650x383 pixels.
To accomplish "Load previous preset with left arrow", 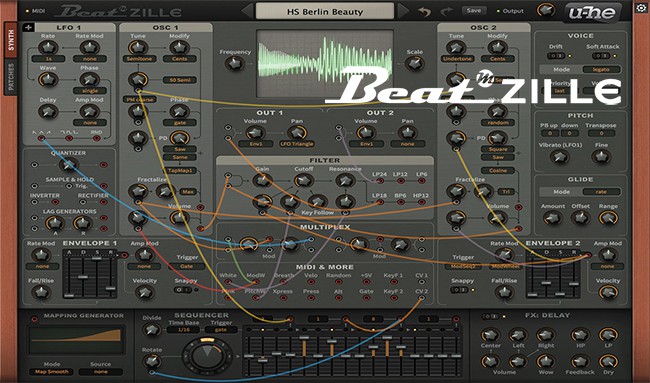I will 247,11.
